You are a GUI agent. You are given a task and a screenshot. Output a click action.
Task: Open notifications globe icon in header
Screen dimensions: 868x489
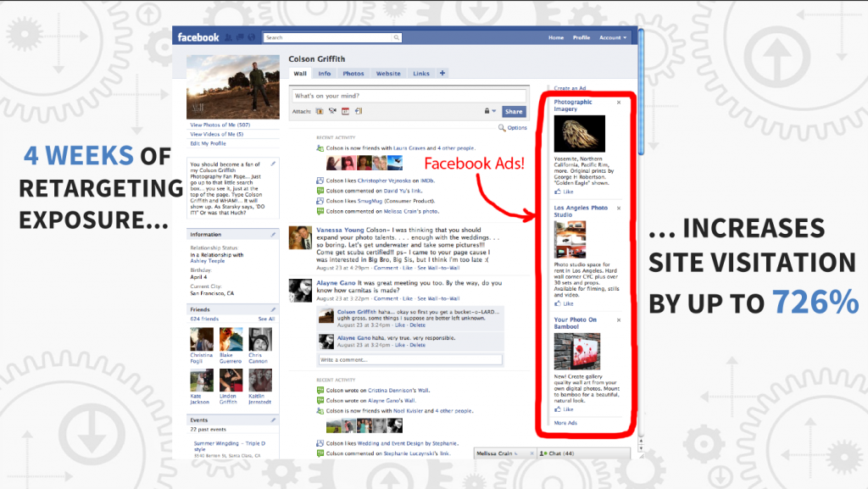click(x=252, y=37)
